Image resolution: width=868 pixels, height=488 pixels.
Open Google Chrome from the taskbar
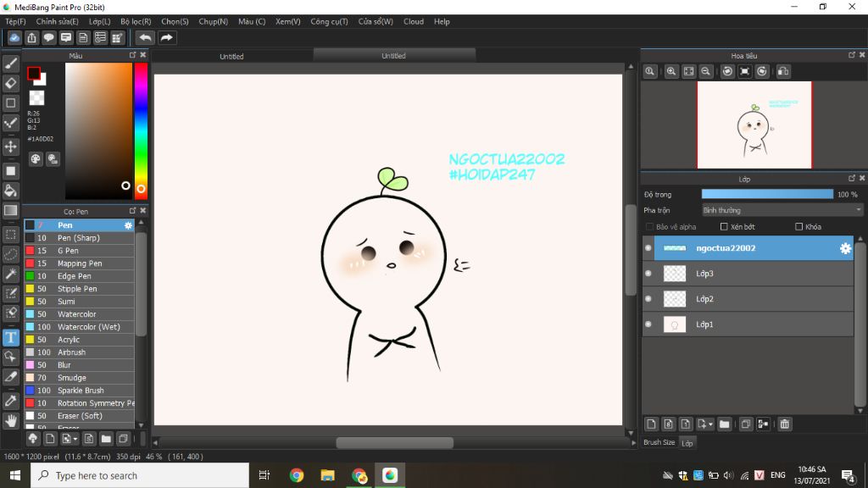(x=296, y=475)
